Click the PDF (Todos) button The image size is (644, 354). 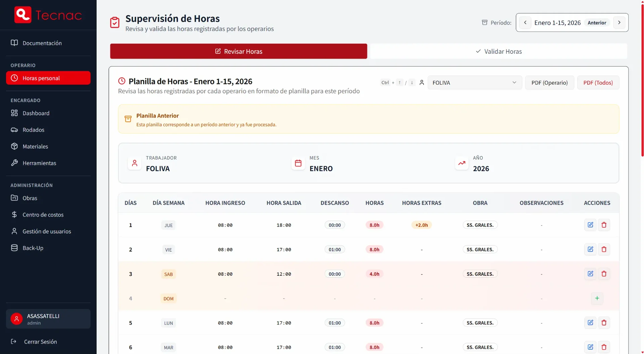click(598, 83)
